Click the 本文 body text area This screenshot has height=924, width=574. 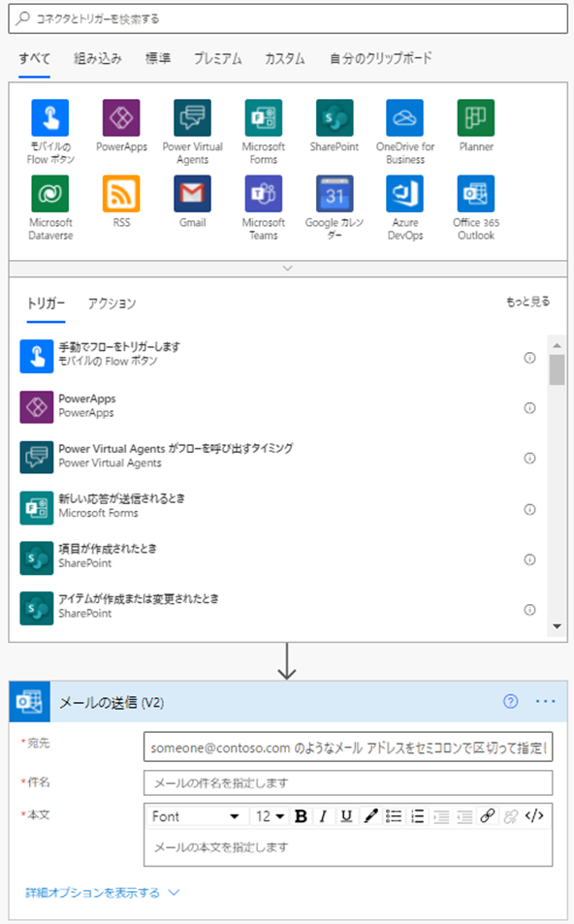pos(348,847)
